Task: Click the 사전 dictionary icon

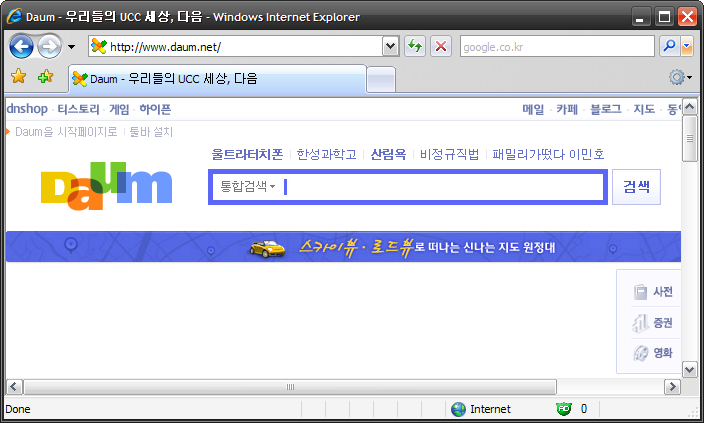Action: 640,292
